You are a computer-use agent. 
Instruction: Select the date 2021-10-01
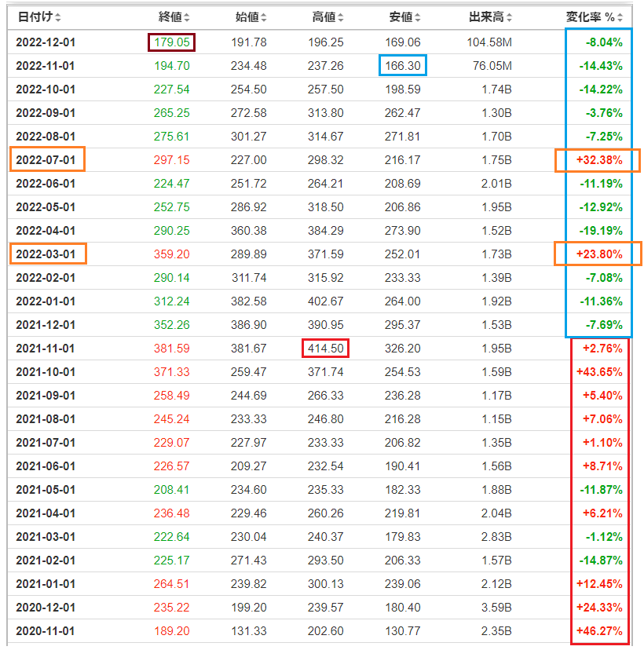pyautogui.click(x=46, y=372)
